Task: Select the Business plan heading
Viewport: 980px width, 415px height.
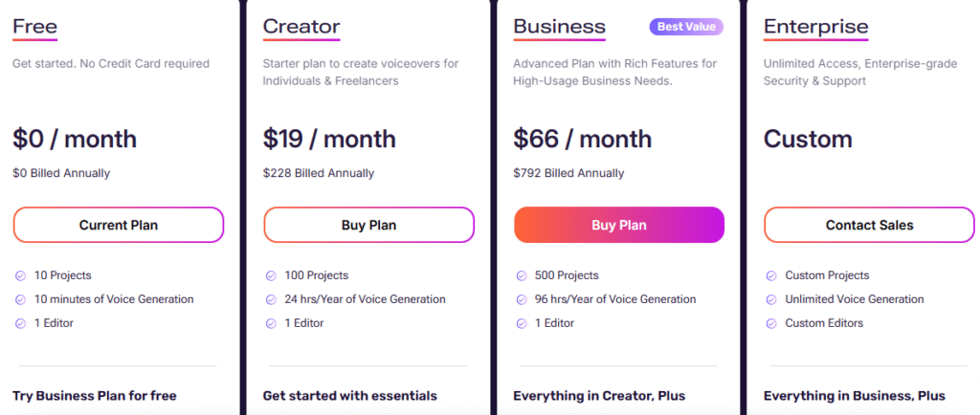Action: tap(559, 27)
